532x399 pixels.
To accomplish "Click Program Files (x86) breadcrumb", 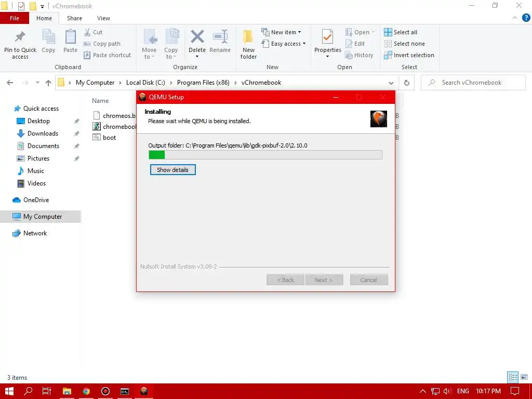I will [203, 83].
